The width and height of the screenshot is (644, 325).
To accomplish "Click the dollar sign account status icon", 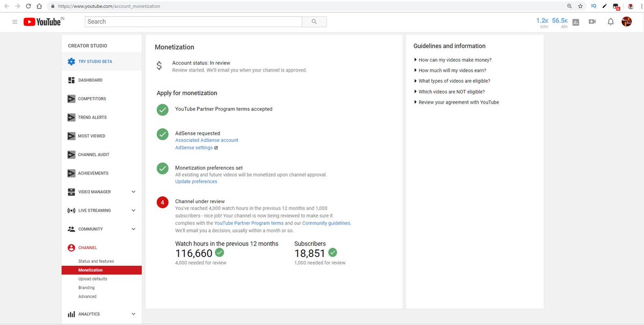I will click(159, 66).
